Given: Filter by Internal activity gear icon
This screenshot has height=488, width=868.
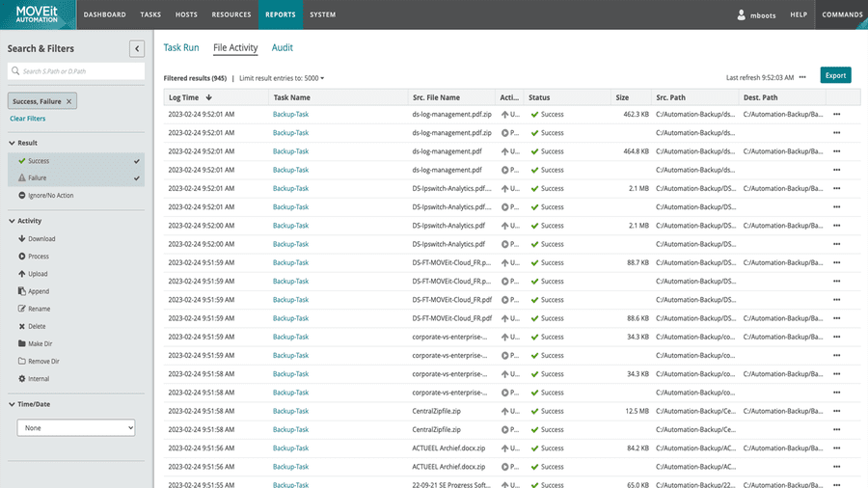Looking at the screenshot, I should (x=21, y=379).
